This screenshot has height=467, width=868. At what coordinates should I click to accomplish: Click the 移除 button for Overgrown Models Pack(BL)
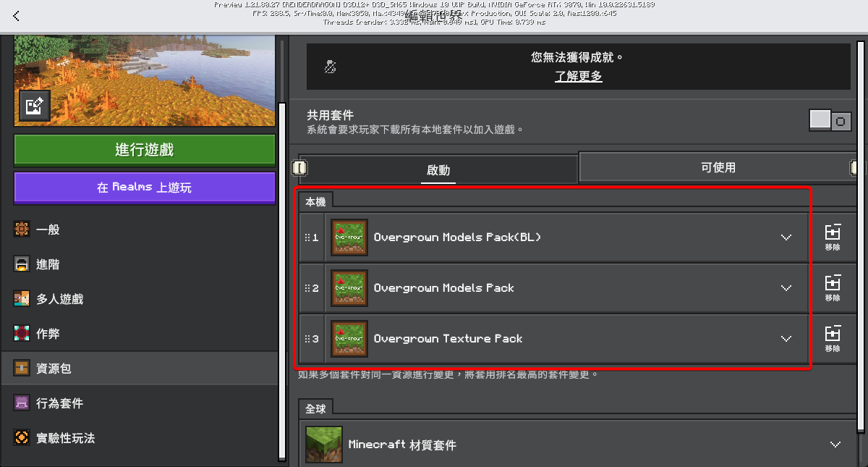point(833,237)
